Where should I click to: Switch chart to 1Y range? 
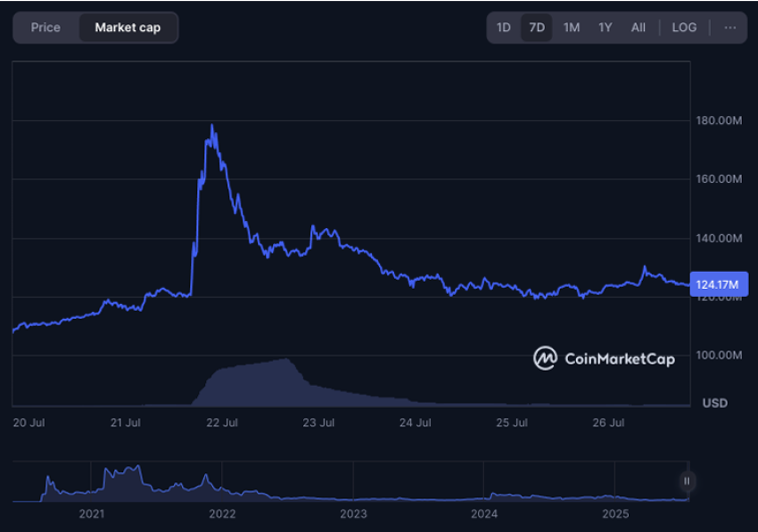tap(605, 28)
